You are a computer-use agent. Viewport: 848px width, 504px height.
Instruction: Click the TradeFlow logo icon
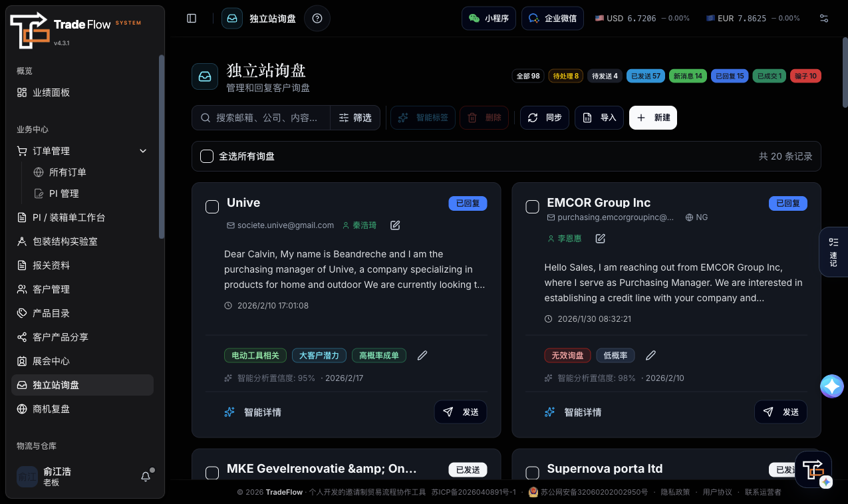click(x=30, y=31)
